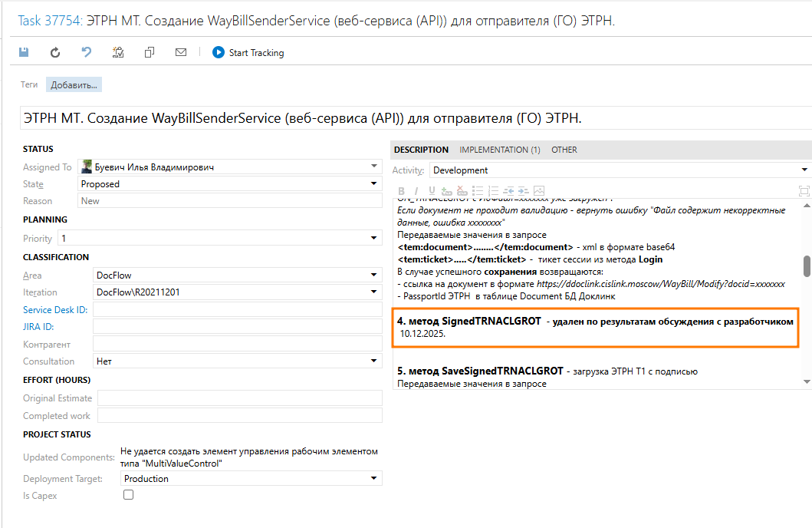Click the Original Estimate input field

240,398
